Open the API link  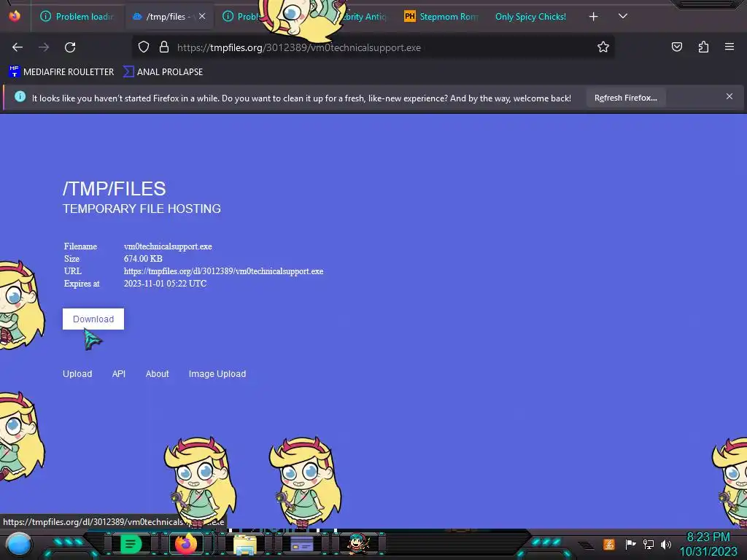point(119,374)
